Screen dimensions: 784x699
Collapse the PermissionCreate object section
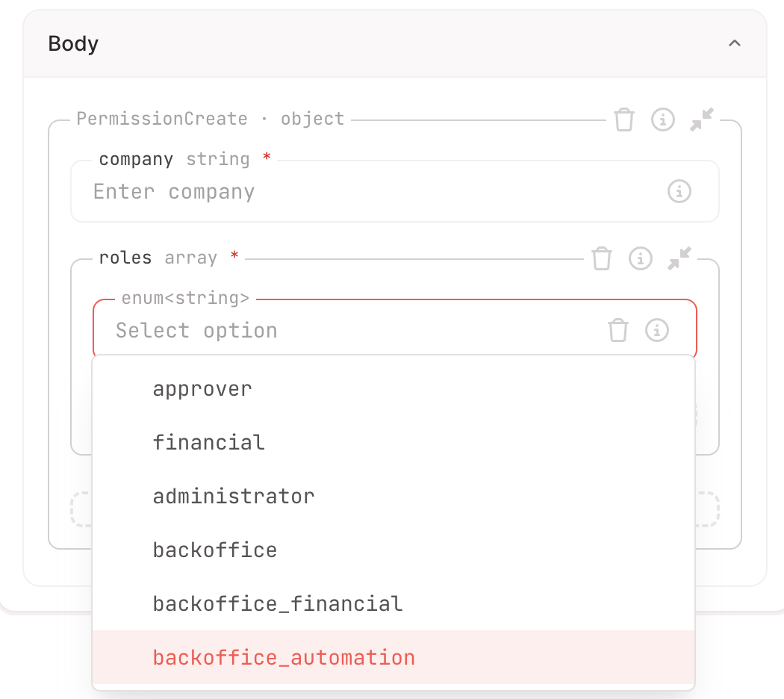(x=702, y=119)
